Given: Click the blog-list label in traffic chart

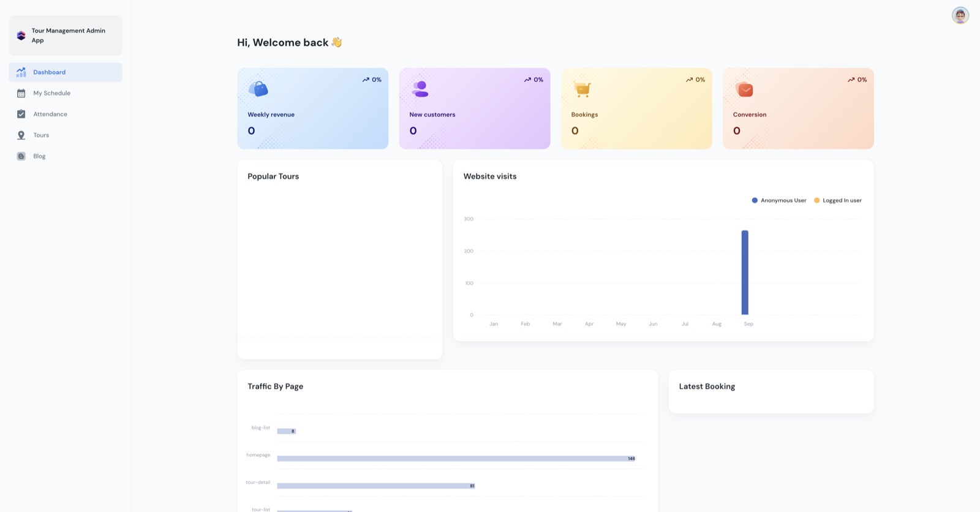Looking at the screenshot, I should (260, 427).
